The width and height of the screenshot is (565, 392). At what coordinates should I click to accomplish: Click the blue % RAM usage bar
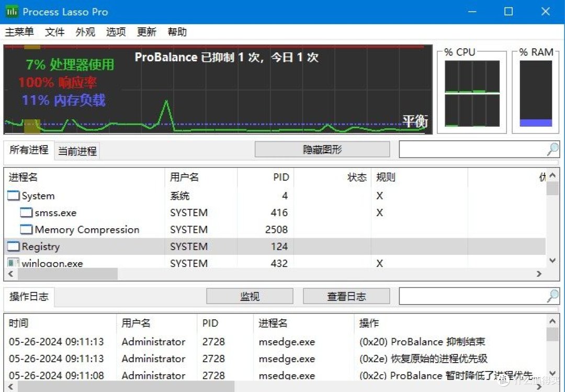pos(535,123)
